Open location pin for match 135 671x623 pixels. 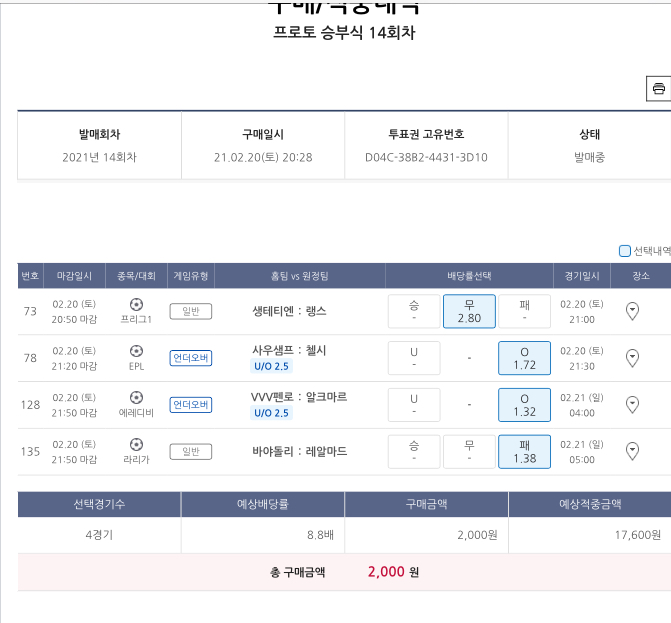[x=632, y=451]
